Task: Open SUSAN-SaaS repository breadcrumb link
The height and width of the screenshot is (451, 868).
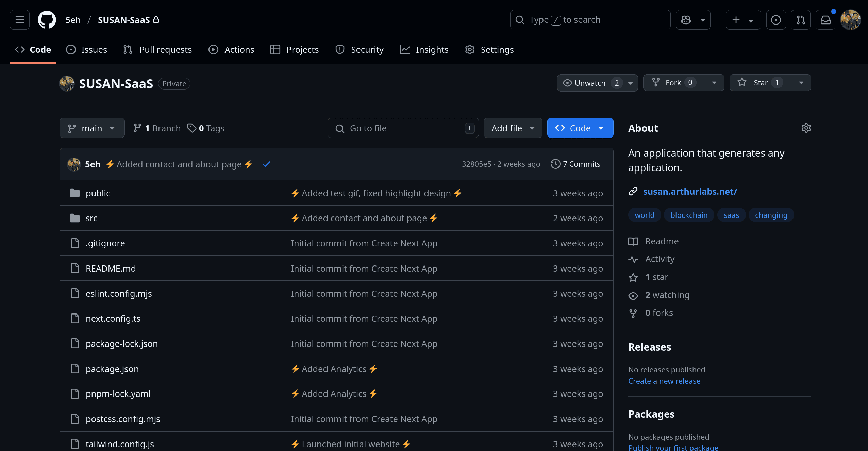Action: tap(124, 20)
